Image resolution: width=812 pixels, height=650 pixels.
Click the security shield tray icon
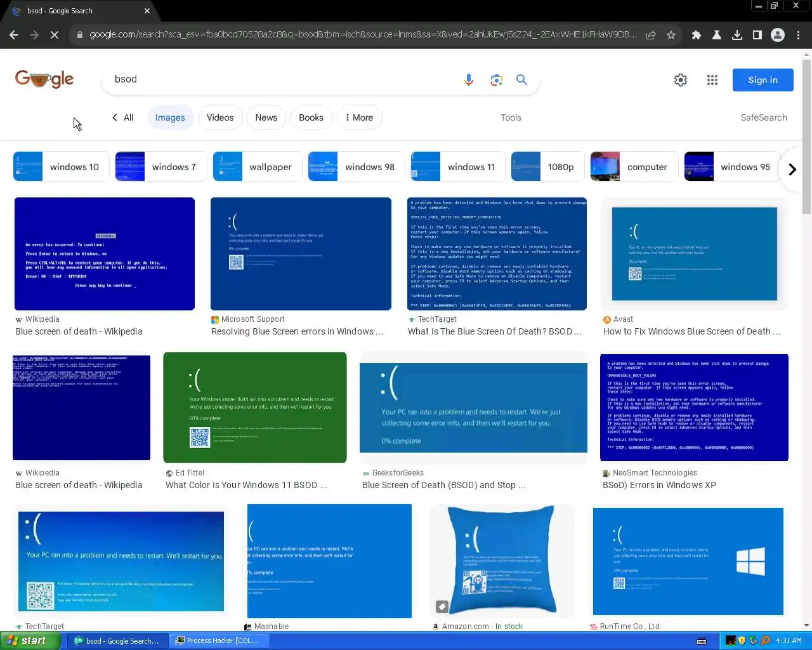coord(742,640)
